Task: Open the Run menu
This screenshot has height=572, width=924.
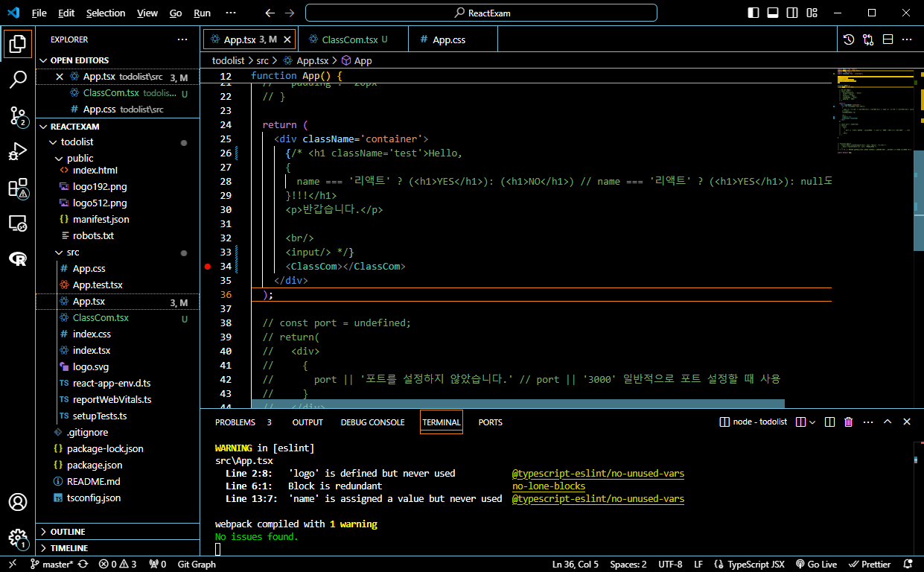Action: pos(202,13)
